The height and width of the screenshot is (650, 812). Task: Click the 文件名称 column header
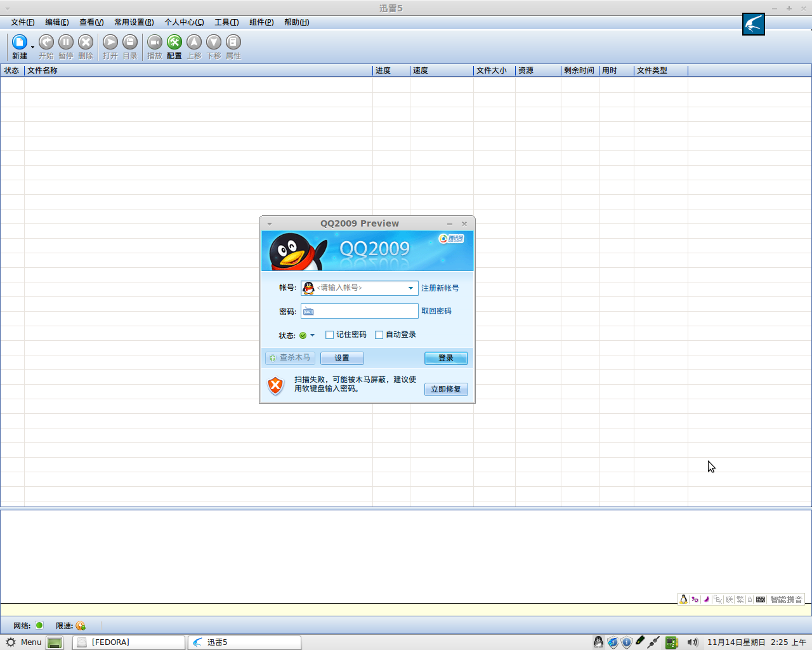point(199,70)
